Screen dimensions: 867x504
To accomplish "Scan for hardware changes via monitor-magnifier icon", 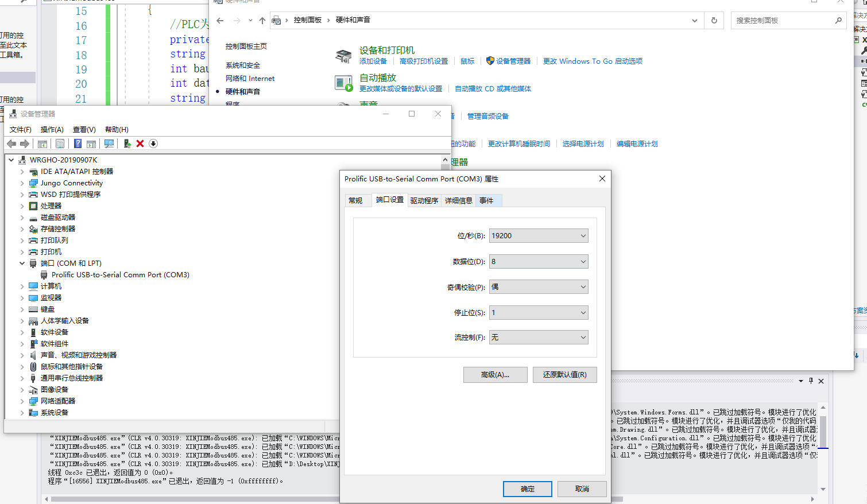I will (x=109, y=144).
